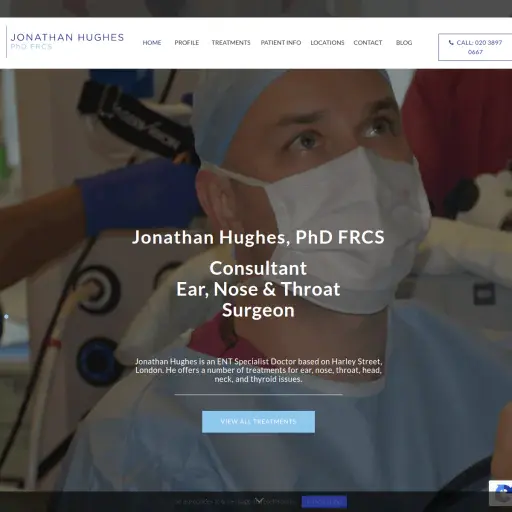Open the Locations menu
This screenshot has width=512, height=512.
coord(327,43)
